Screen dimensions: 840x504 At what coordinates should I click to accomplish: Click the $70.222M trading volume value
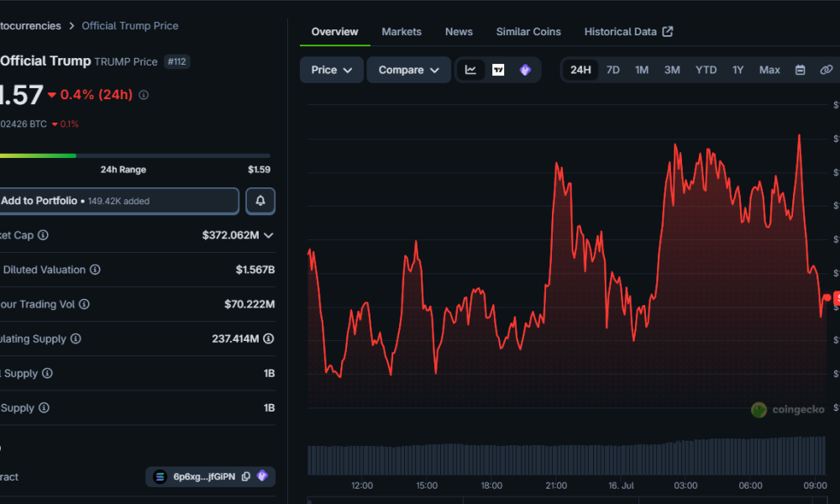coord(249,304)
